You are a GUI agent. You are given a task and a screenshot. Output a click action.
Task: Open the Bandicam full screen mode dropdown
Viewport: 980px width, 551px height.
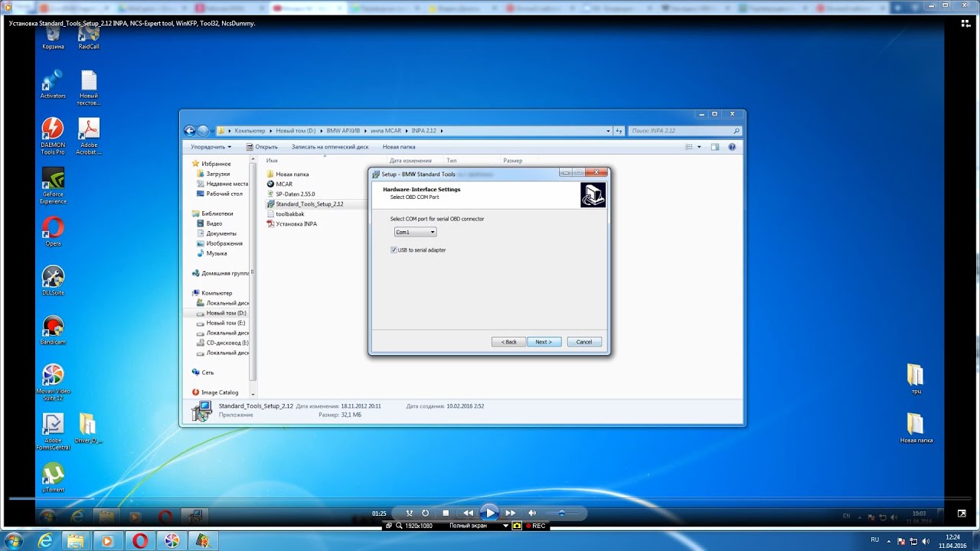(x=505, y=526)
